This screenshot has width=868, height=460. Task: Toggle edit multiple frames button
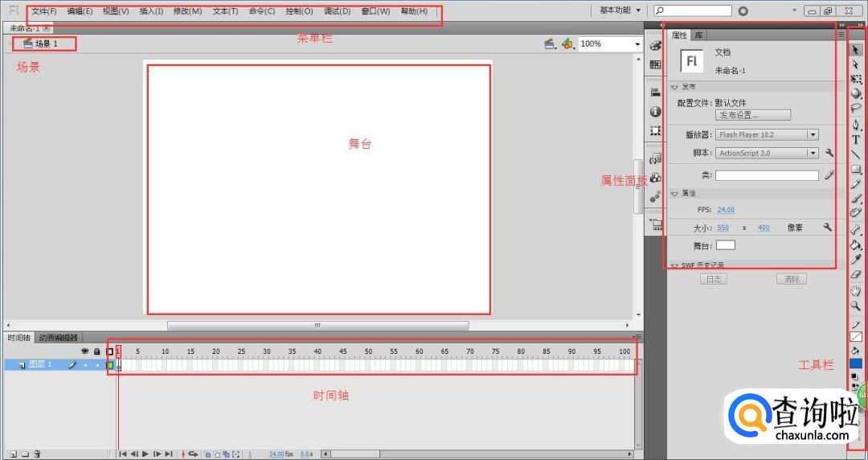coord(227,454)
